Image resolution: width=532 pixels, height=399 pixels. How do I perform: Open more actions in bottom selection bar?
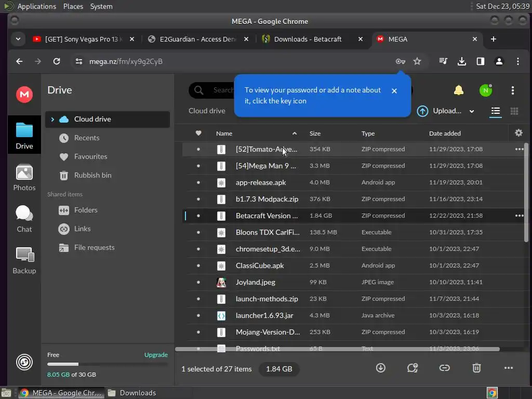pos(509,368)
